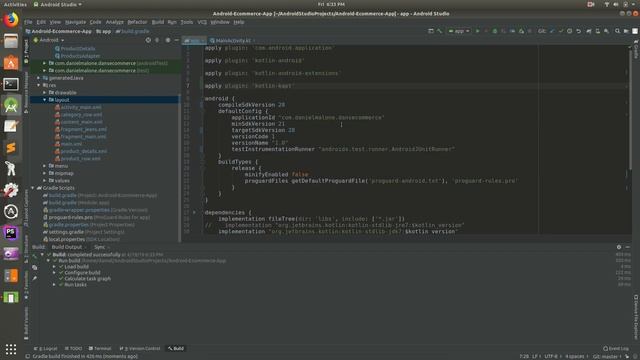This screenshot has height=360, width=640.
Task: Click the Gradle side tab
Action: (x=636, y=50)
